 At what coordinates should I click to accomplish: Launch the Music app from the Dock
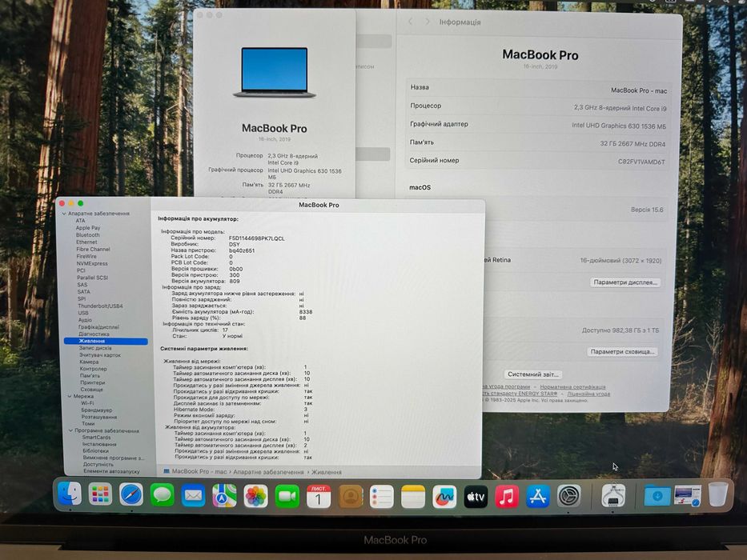coord(507,497)
